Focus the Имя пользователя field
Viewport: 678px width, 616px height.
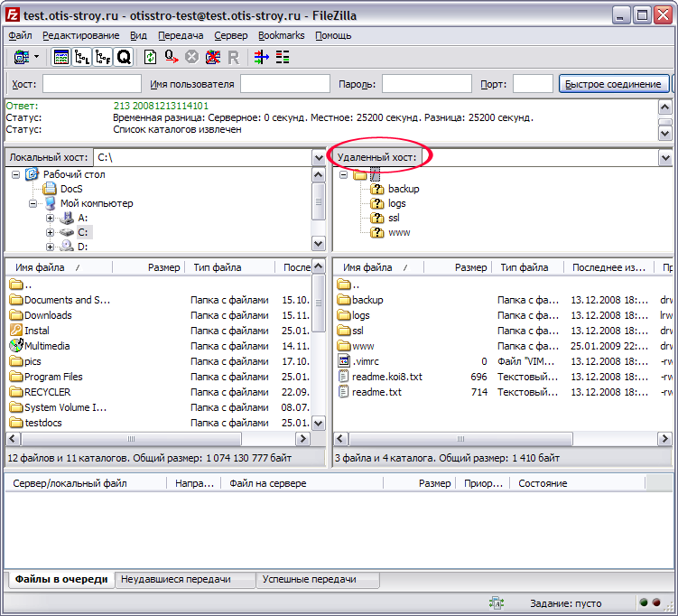click(x=285, y=84)
